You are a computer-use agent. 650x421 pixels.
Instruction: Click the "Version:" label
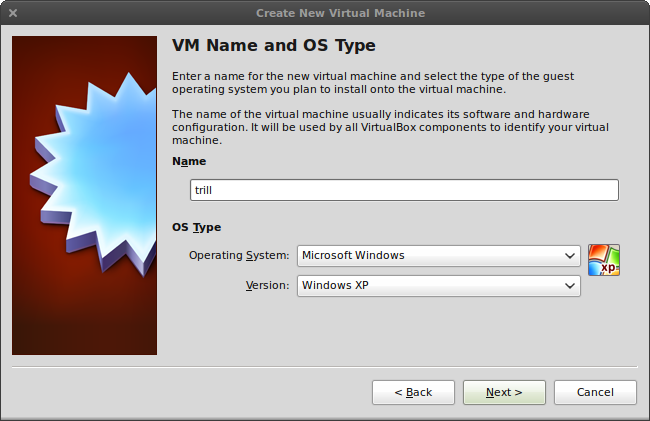pos(267,286)
